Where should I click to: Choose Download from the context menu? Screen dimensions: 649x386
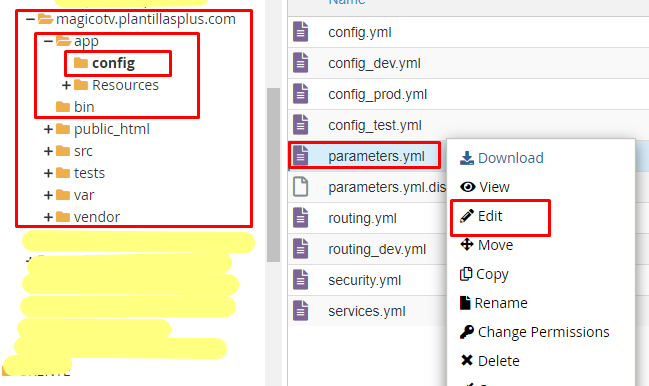tap(502, 158)
